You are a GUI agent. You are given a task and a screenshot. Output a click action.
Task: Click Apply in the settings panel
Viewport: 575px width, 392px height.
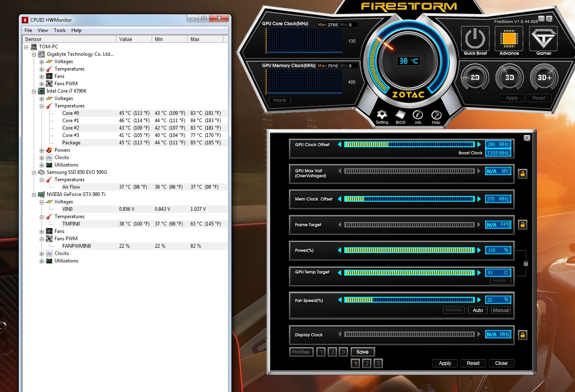coord(445,363)
